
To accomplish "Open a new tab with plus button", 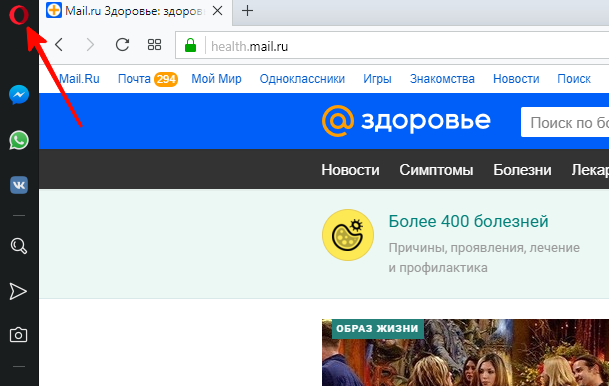I will pyautogui.click(x=247, y=11).
